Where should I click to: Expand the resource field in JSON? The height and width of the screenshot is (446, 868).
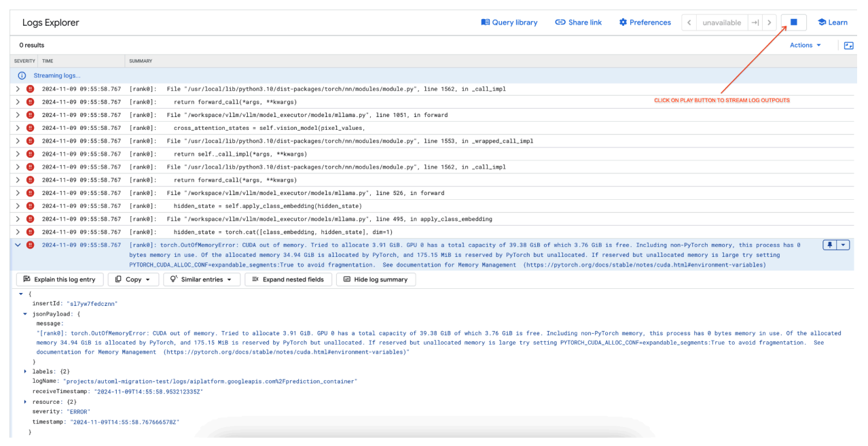26,402
